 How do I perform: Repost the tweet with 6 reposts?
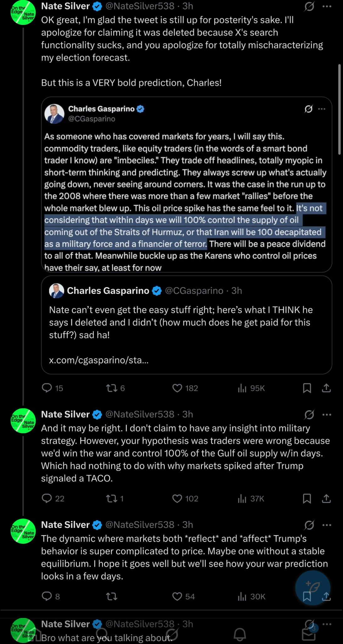[112, 388]
